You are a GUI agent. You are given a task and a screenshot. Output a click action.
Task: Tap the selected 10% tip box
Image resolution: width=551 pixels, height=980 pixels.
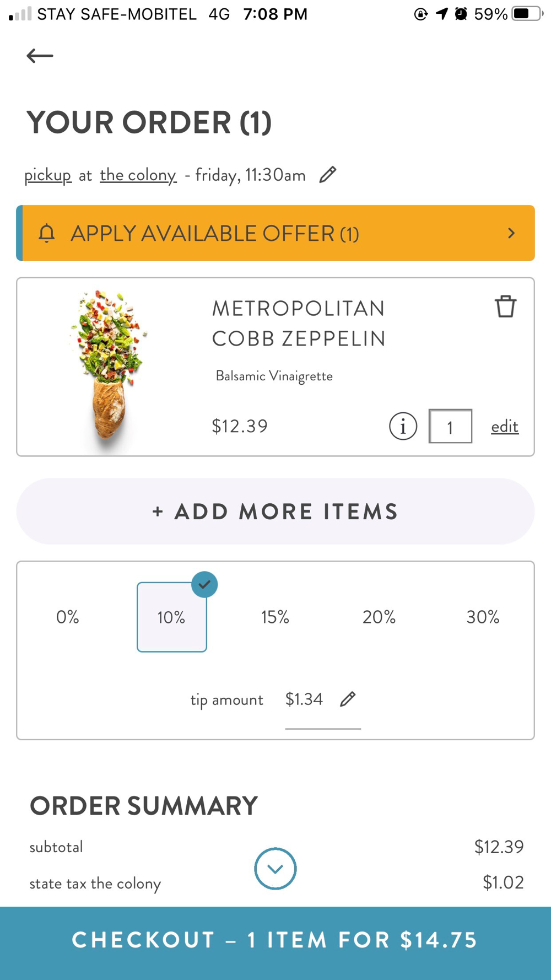171,617
